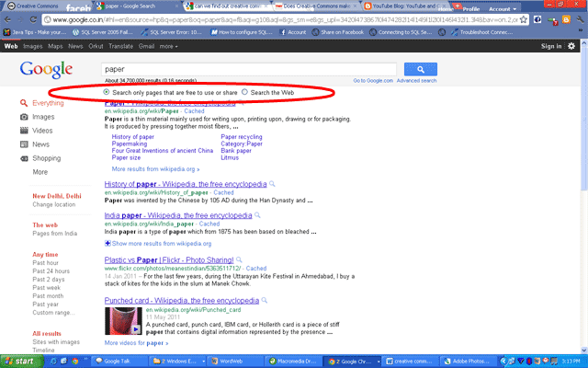Open Adobe Photoshop from the taskbar
The height and width of the screenshot is (368, 588).
coord(469,362)
